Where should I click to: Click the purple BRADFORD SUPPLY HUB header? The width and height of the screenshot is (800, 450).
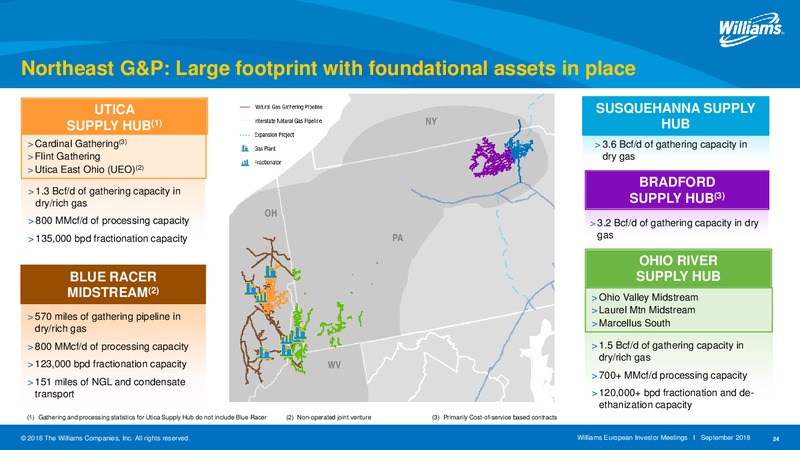pos(677,190)
